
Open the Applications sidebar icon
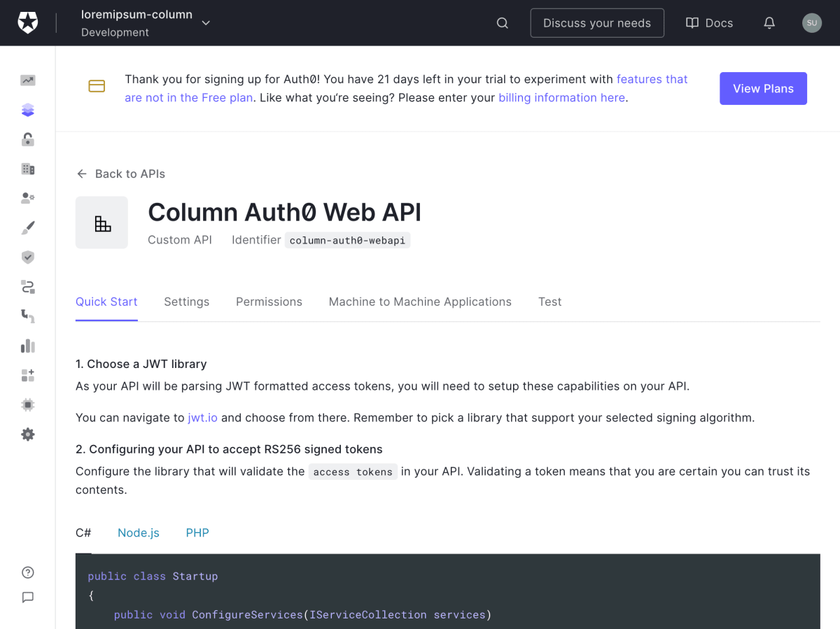pos(28,110)
